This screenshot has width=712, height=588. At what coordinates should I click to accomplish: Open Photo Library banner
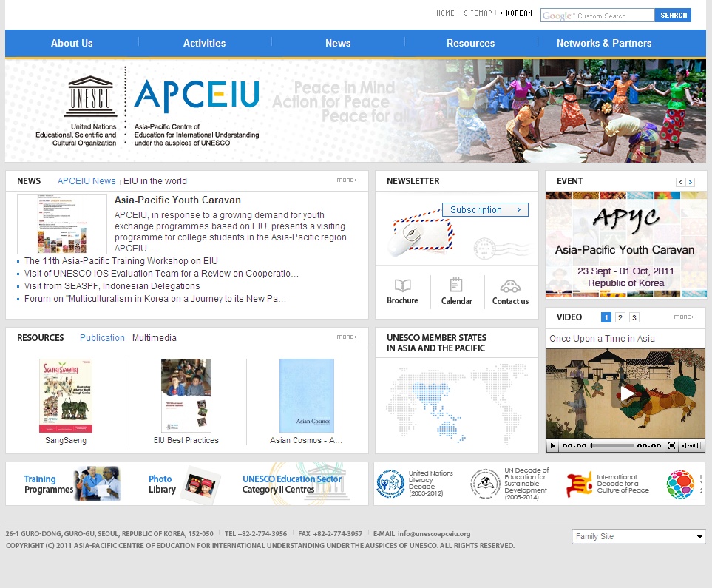click(x=183, y=484)
